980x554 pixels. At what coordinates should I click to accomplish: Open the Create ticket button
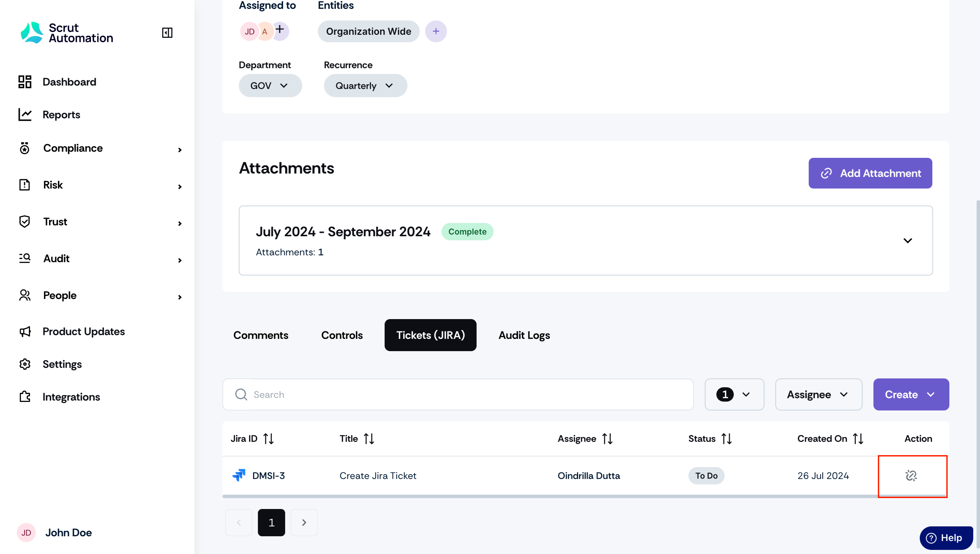[911, 394]
